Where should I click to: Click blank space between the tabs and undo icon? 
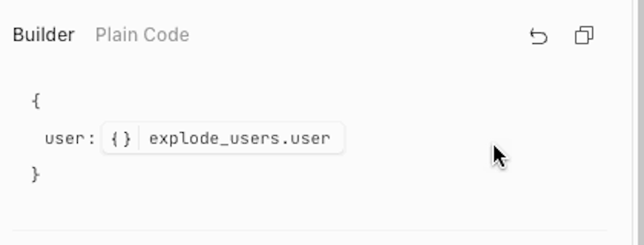click(357, 35)
